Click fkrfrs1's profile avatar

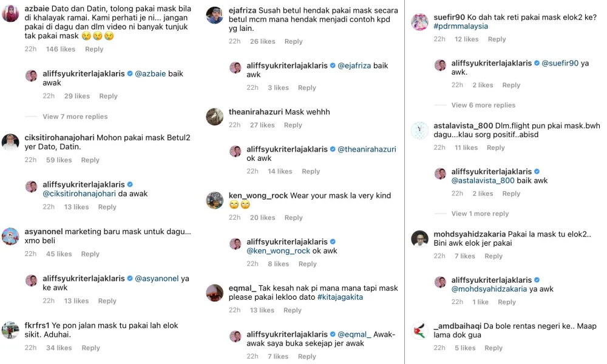[x=10, y=330]
